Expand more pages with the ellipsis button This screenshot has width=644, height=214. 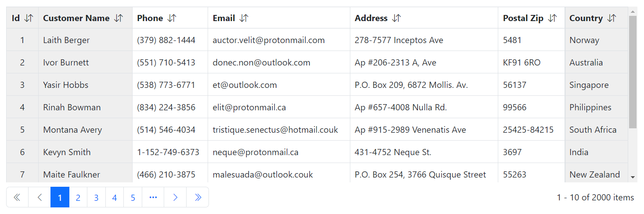[x=153, y=197]
